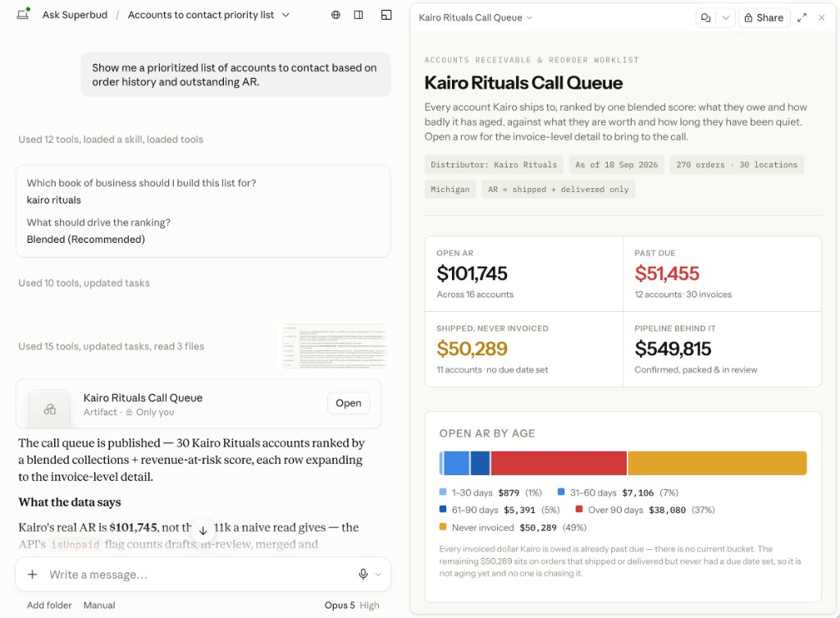Click the 31-60 days blue bar segment
840x618 pixels.
click(456, 463)
